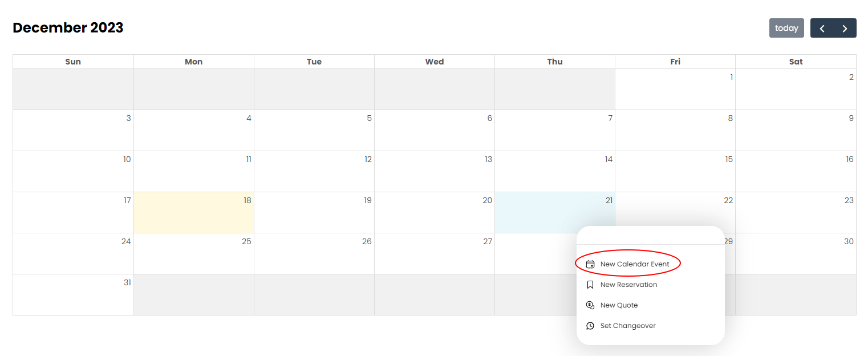Select the highlighted December 18 cell

point(194,212)
